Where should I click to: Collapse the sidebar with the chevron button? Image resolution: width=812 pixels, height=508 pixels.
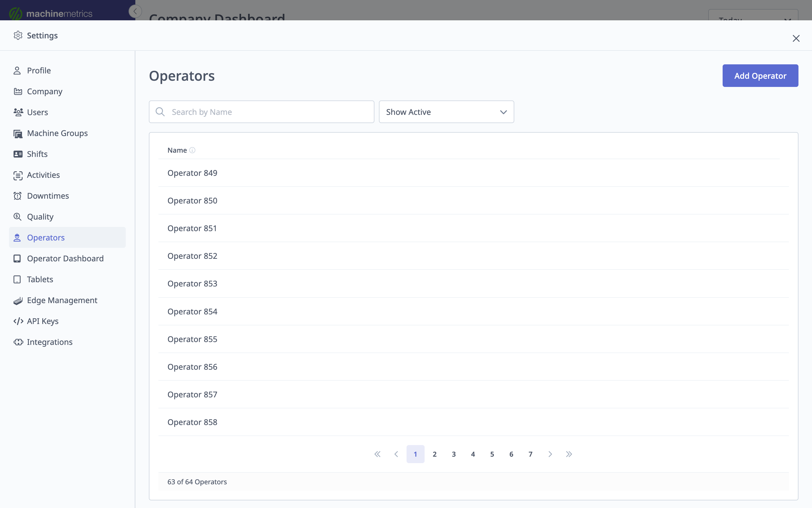pyautogui.click(x=135, y=11)
